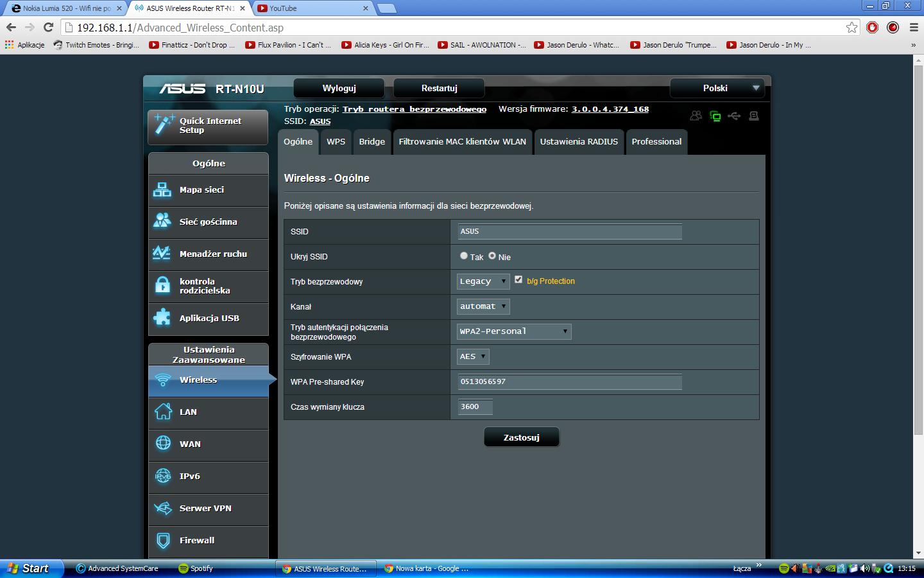
Task: Open Twitch Emotes bookmark
Action: point(96,45)
